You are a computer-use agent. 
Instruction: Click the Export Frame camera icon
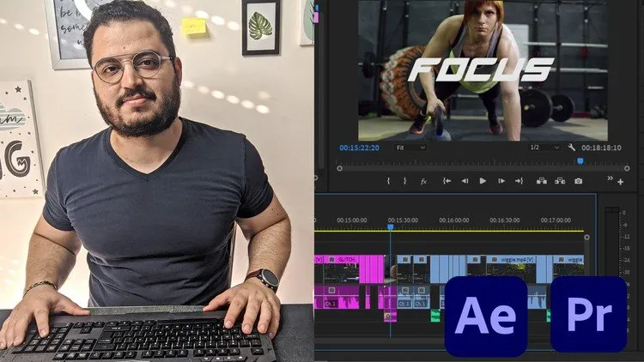[578, 181]
